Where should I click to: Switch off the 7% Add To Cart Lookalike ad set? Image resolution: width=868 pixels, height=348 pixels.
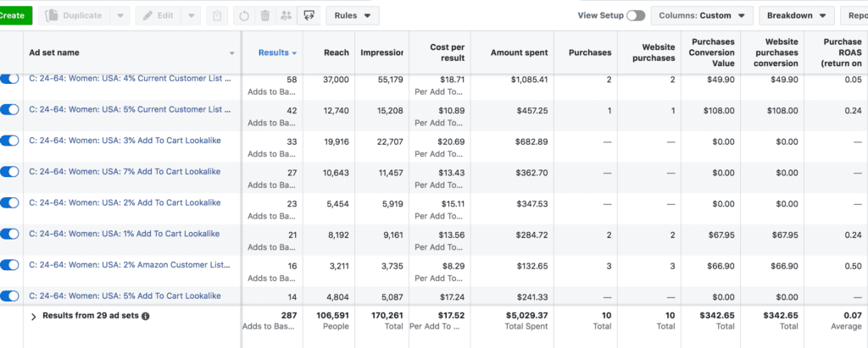tap(9, 172)
